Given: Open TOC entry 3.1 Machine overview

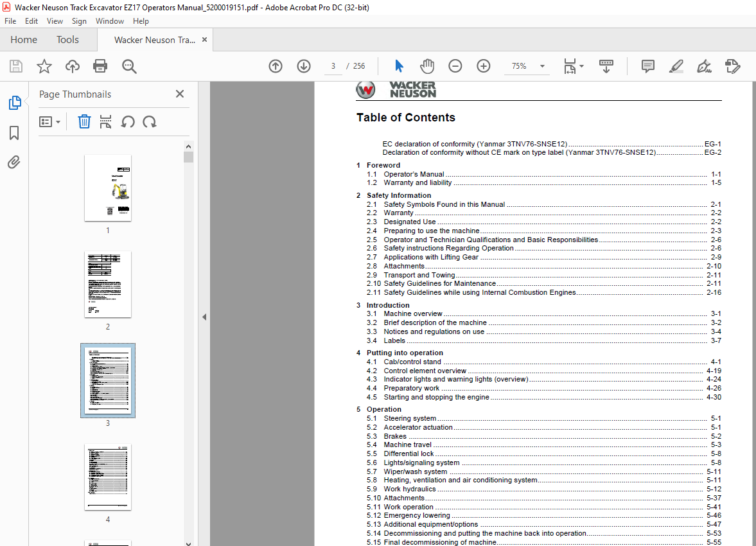Looking at the screenshot, I should point(543,313).
